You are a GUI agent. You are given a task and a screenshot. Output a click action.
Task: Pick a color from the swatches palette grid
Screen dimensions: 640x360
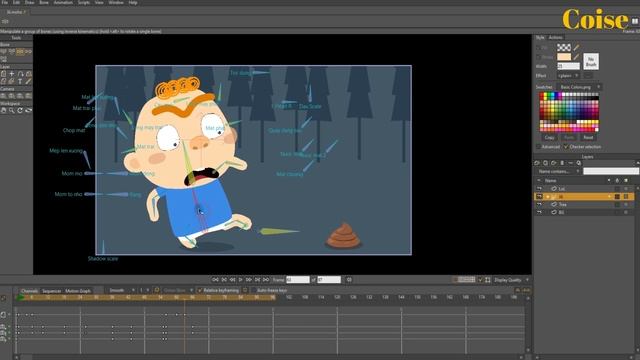coord(569,112)
